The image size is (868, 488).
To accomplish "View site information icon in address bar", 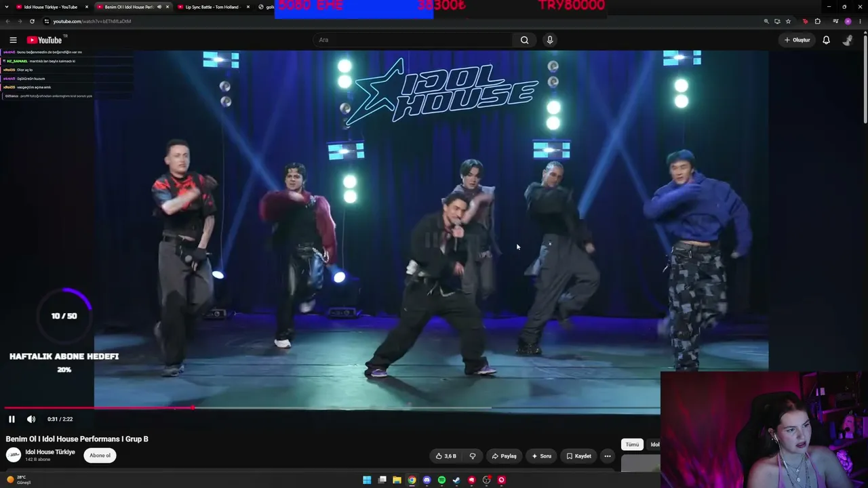I will tap(46, 21).
